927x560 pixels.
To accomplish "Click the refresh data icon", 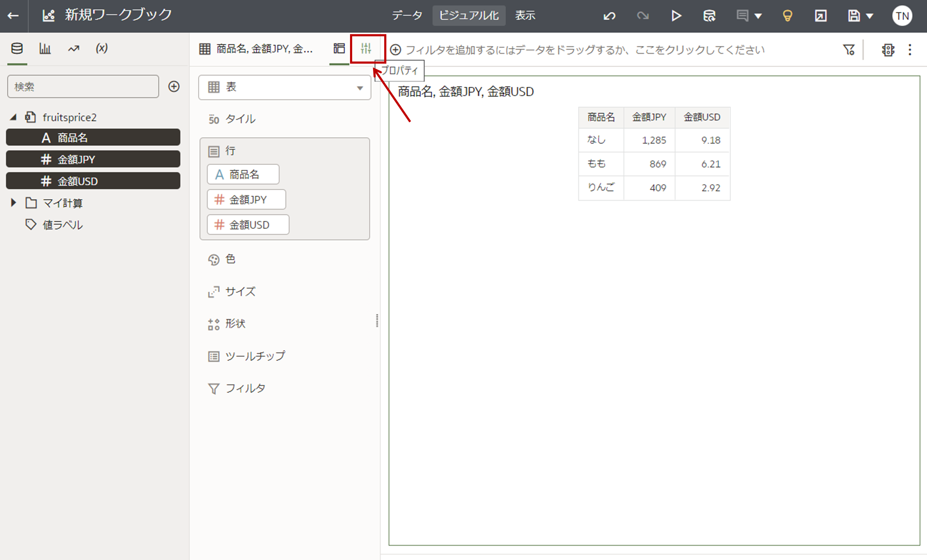I will tap(709, 16).
